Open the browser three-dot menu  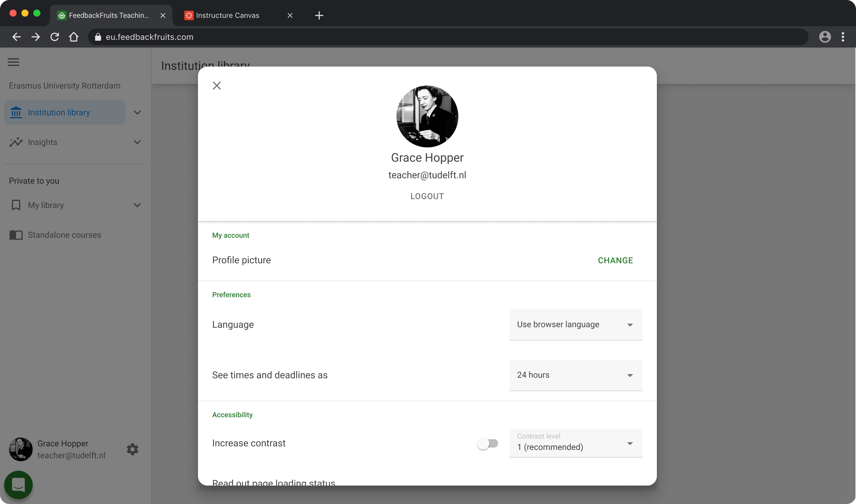point(843,37)
